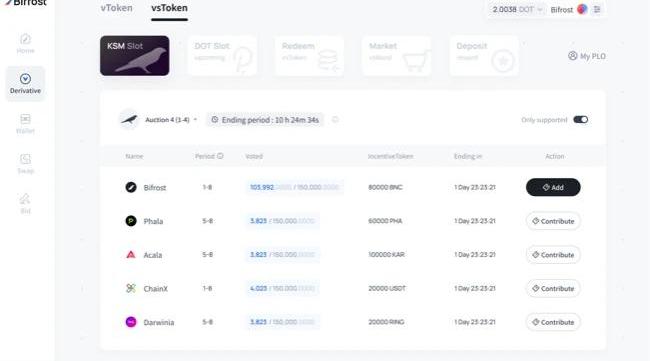Select the vsToken tab
Image resolution: width=650 pixels, height=361 pixels.
[x=169, y=8]
